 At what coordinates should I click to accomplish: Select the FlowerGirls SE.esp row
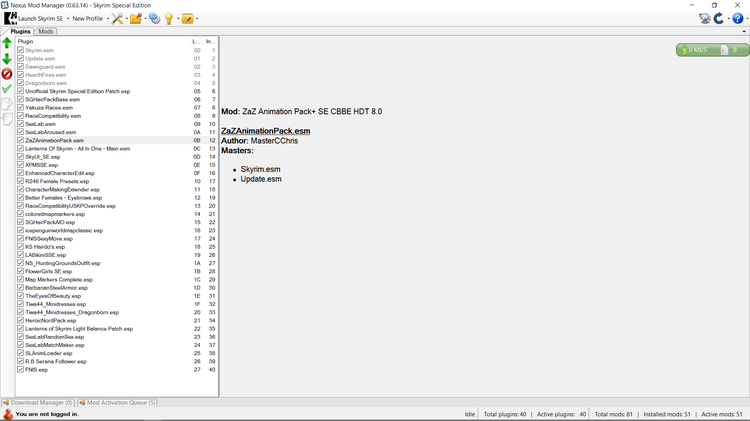[117, 271]
